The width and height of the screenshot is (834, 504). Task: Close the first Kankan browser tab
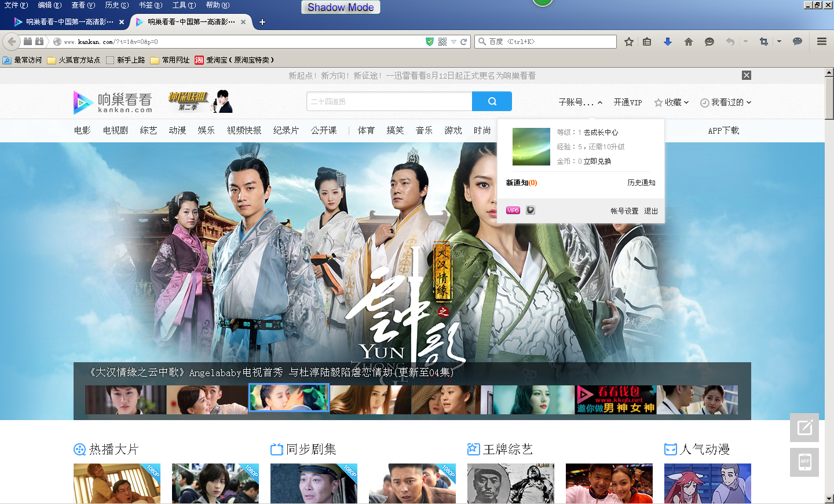click(x=122, y=22)
